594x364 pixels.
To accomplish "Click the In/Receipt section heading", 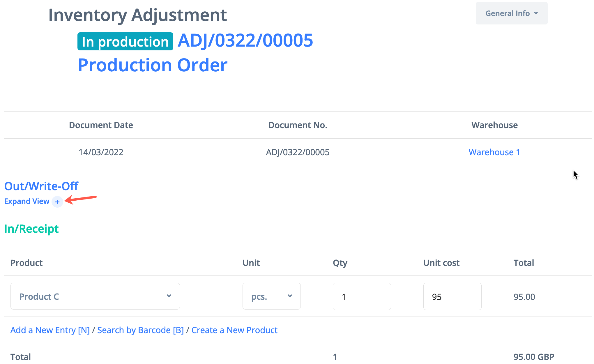I will coord(31,229).
